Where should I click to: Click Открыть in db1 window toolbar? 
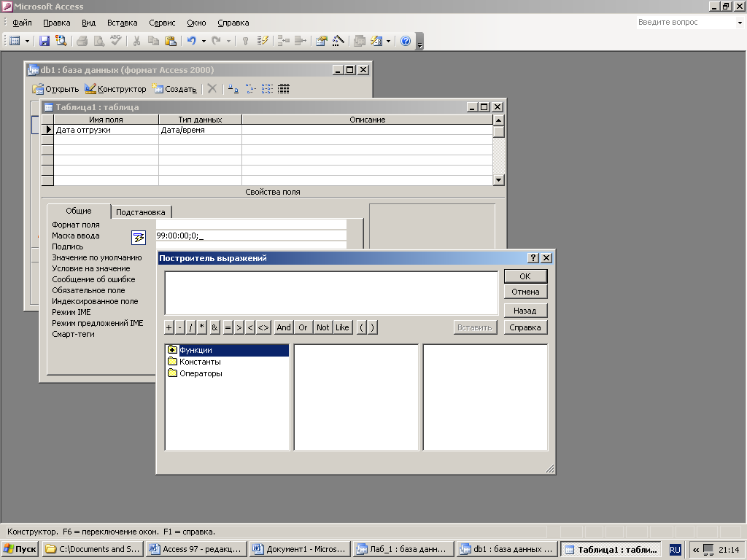pyautogui.click(x=55, y=89)
